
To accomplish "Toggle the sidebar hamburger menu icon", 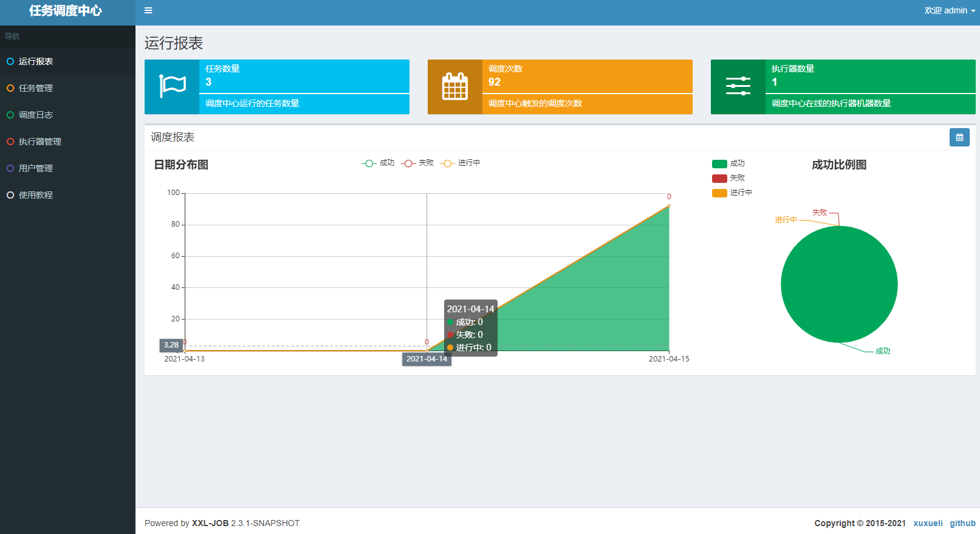I will point(148,10).
